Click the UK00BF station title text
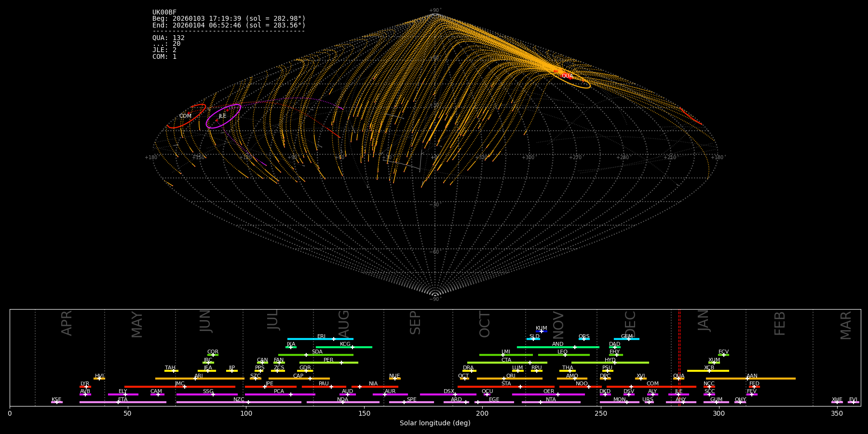The width and height of the screenshot is (868, 434). [x=164, y=13]
